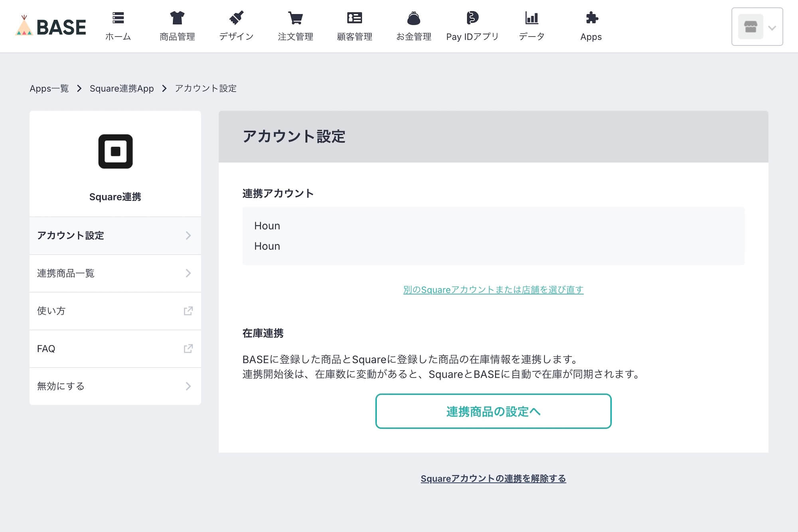This screenshot has width=798, height=532.
Task: Open 連携商品一覧 in the sidebar
Action: click(x=115, y=273)
